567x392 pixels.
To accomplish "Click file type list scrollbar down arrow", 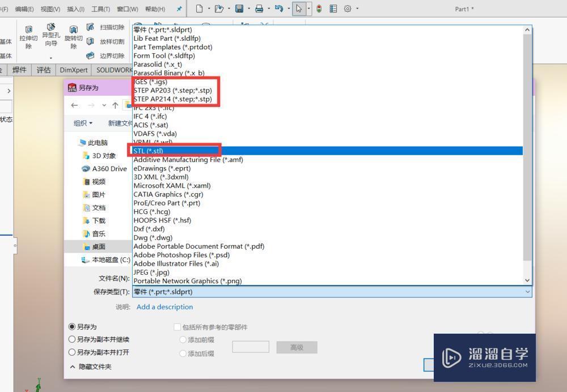I will pos(527,280).
